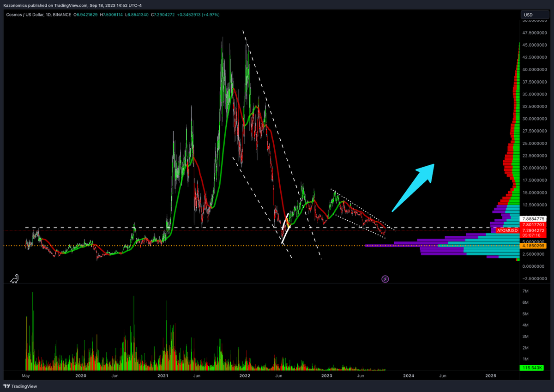554x392 pixels.
Task: Select the large blue arrow drawing
Action: tap(414, 187)
